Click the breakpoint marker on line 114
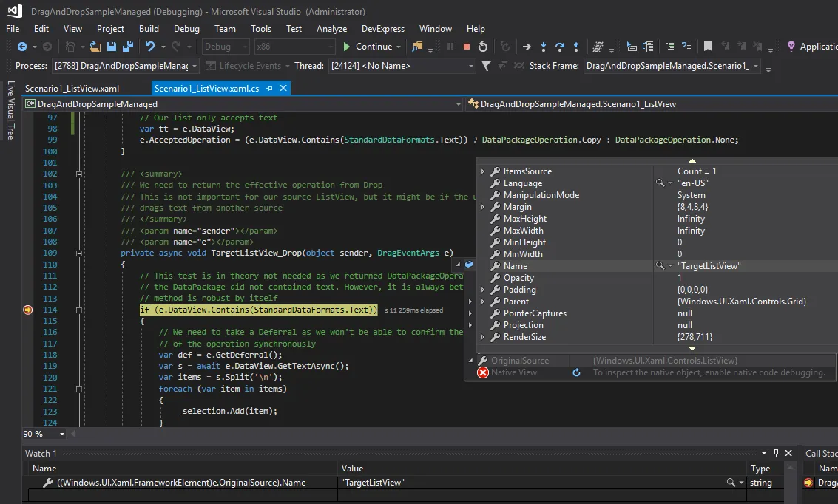This screenshot has width=838, height=504. [x=29, y=310]
